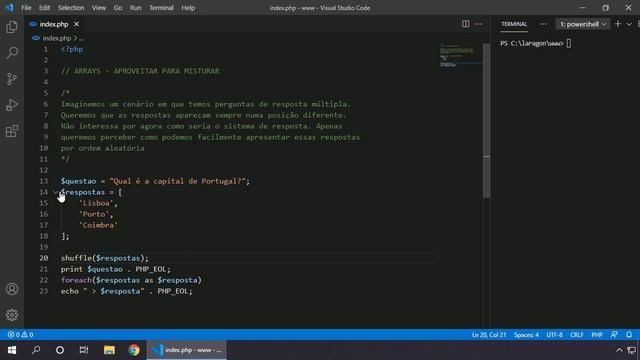Click the breadcrumb ellipsis after index.php

pos(82,38)
